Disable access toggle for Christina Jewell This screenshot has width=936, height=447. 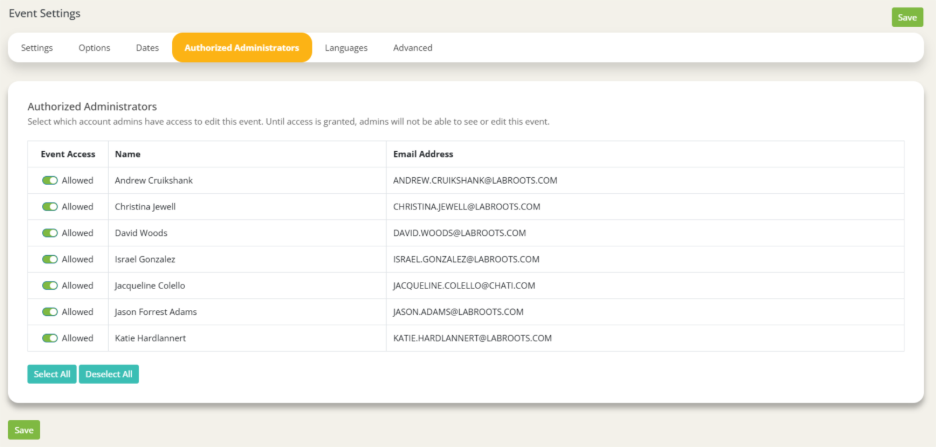pyautogui.click(x=50, y=207)
